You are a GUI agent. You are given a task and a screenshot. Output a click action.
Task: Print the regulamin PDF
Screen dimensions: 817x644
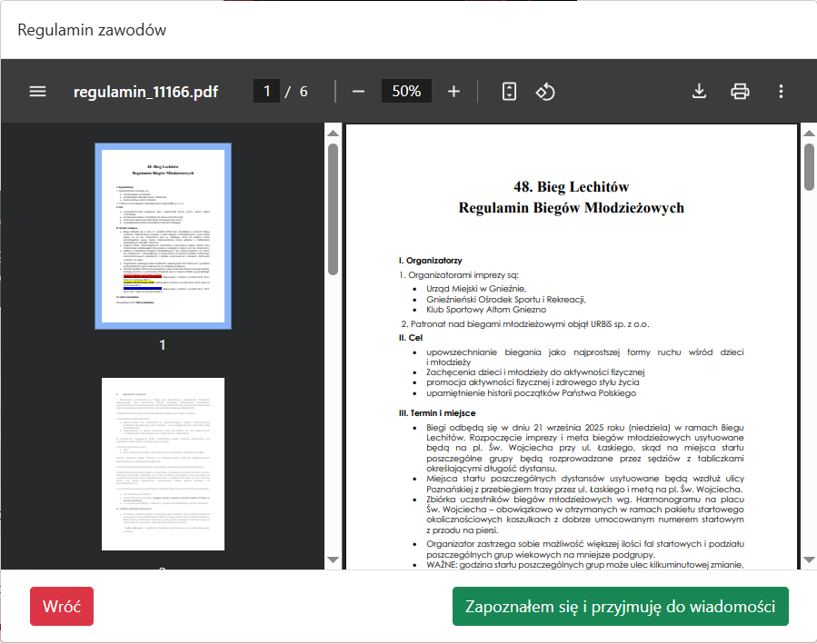(x=740, y=92)
